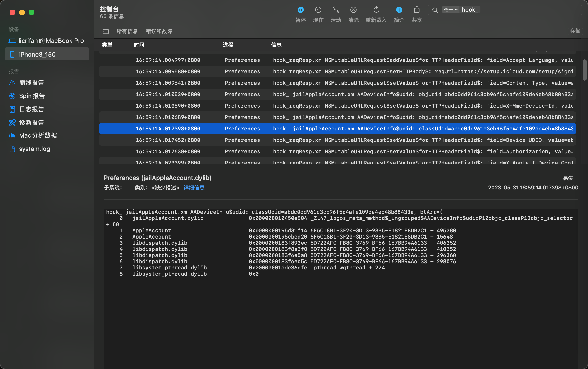The width and height of the screenshot is (588, 369).
Task: Toggle the 活动 activities view icon
Action: pyautogui.click(x=336, y=10)
